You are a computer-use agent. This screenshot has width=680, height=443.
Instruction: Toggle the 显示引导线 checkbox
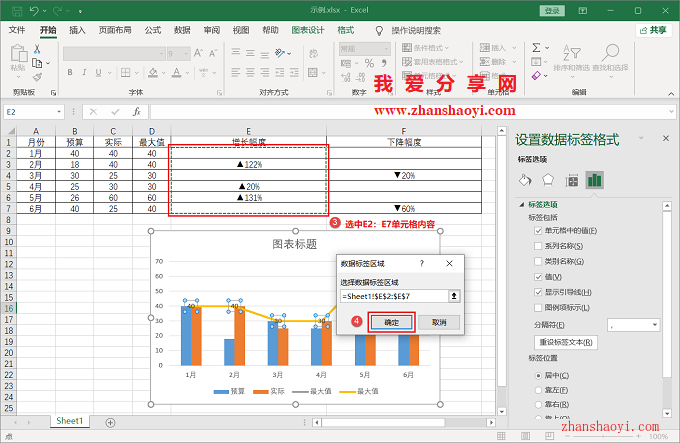(x=538, y=292)
